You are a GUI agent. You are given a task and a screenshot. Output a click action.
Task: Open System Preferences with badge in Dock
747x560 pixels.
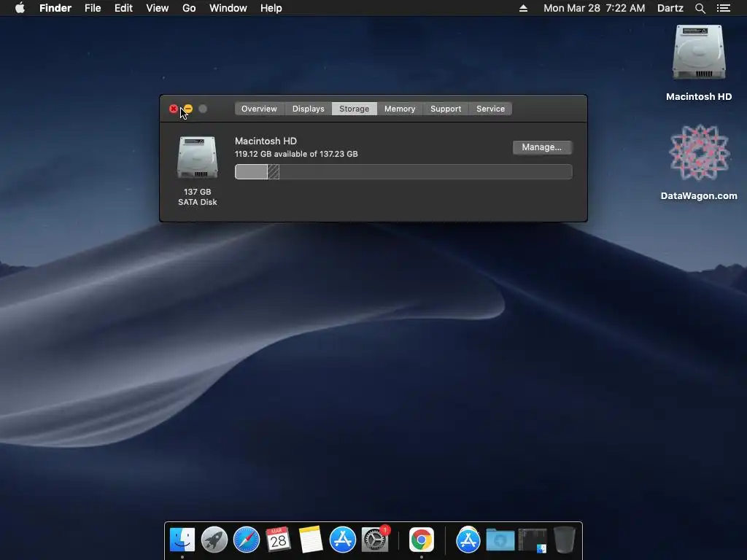coord(375,540)
